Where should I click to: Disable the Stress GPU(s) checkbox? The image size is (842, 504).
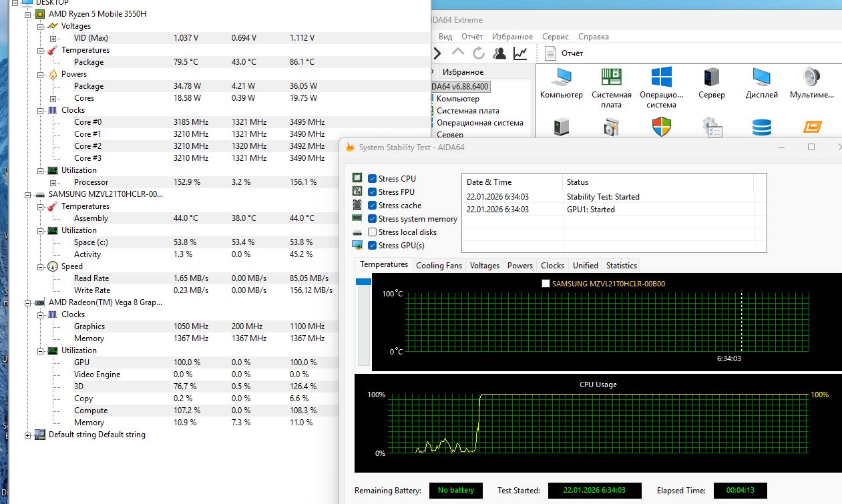pyautogui.click(x=373, y=245)
